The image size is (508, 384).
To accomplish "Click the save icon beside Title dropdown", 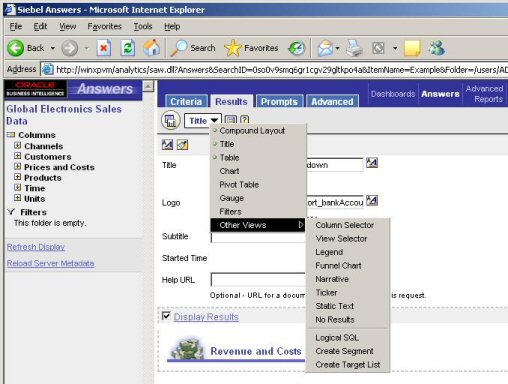I will click(x=230, y=120).
